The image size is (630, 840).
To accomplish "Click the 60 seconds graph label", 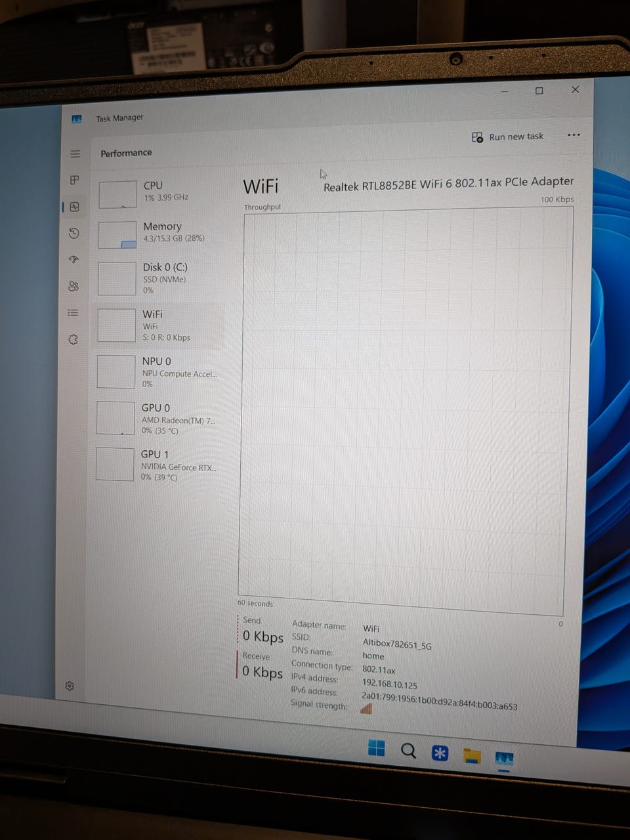I will pos(255,603).
